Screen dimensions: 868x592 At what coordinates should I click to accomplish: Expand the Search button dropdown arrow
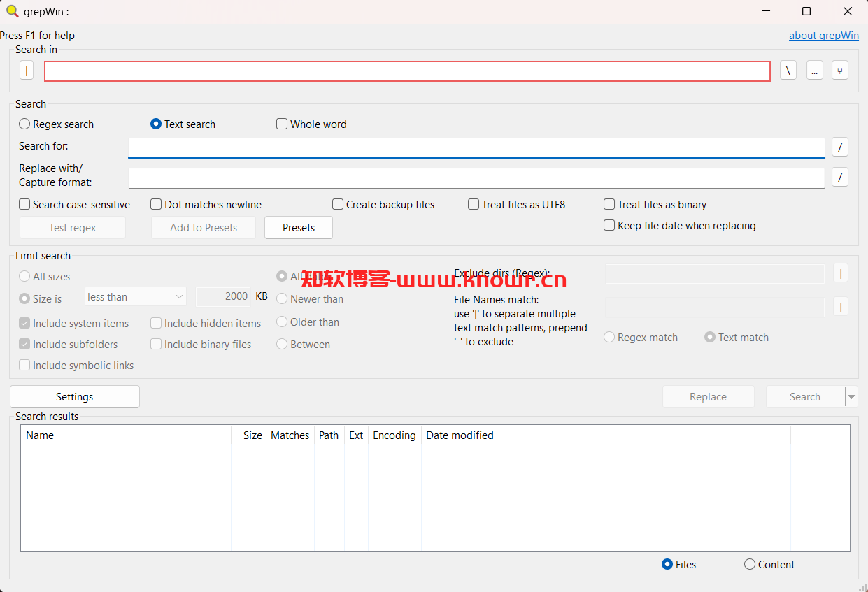coord(851,397)
